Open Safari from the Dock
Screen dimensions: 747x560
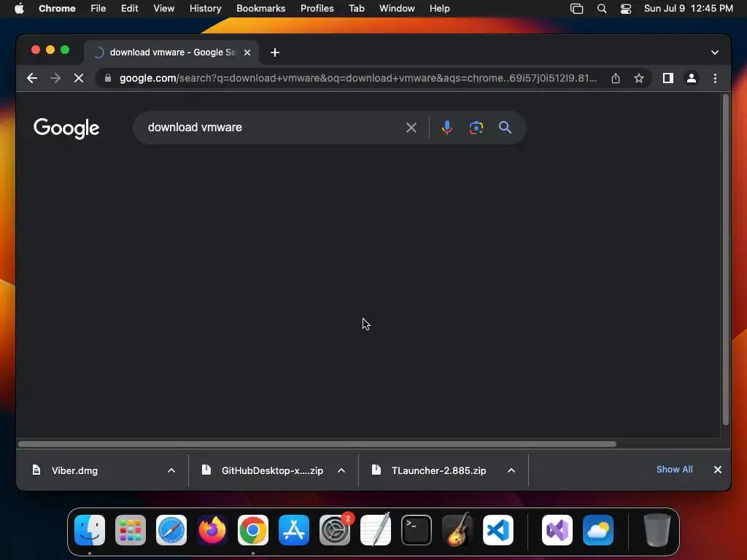[x=171, y=530]
